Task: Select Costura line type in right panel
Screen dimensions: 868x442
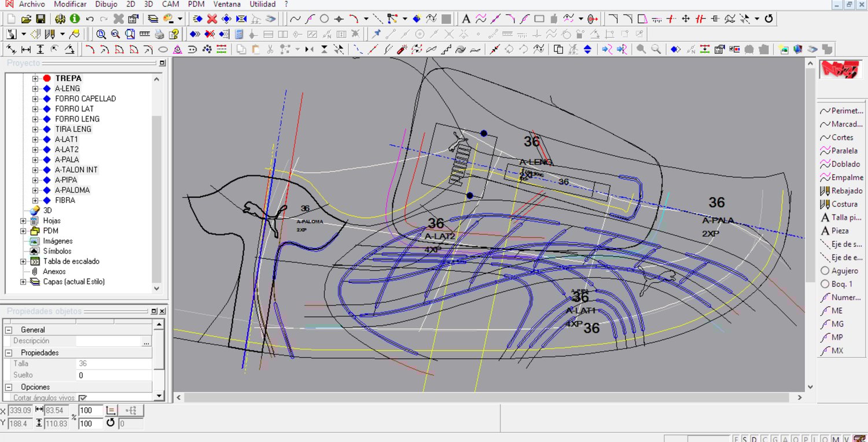Action: [839, 204]
